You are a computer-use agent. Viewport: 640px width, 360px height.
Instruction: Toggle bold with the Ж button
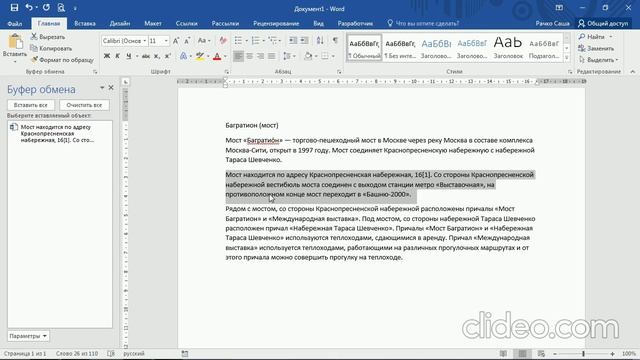[x=107, y=56]
